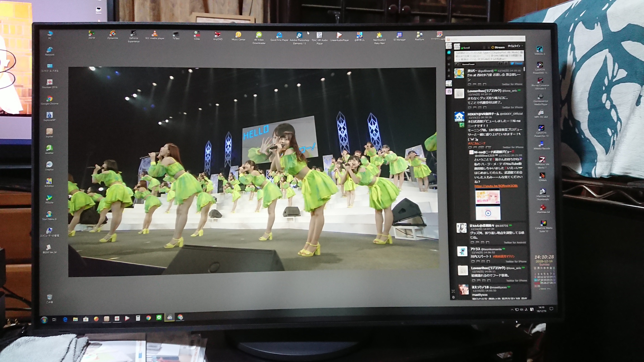Launch Google Chrome desktop shortcut
The width and height of the screenshot is (644, 362).
(x=49, y=100)
